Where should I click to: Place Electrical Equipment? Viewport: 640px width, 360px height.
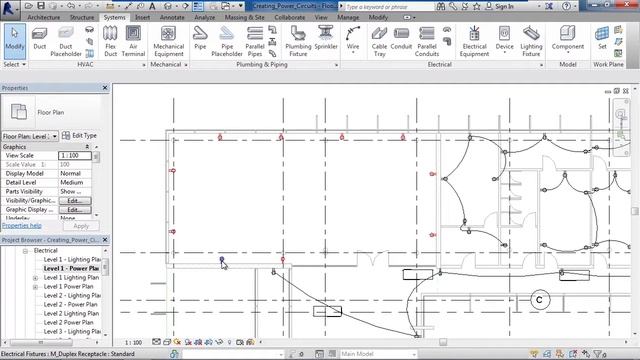474,41
